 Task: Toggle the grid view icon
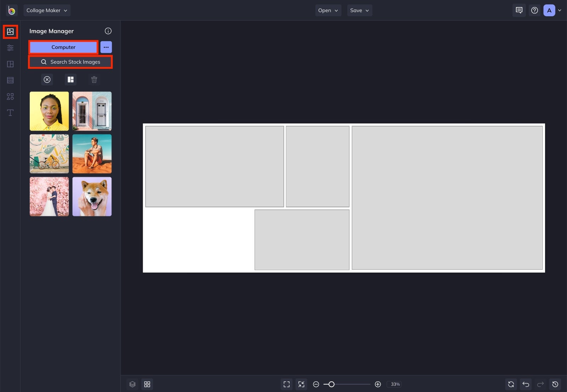[x=147, y=384]
